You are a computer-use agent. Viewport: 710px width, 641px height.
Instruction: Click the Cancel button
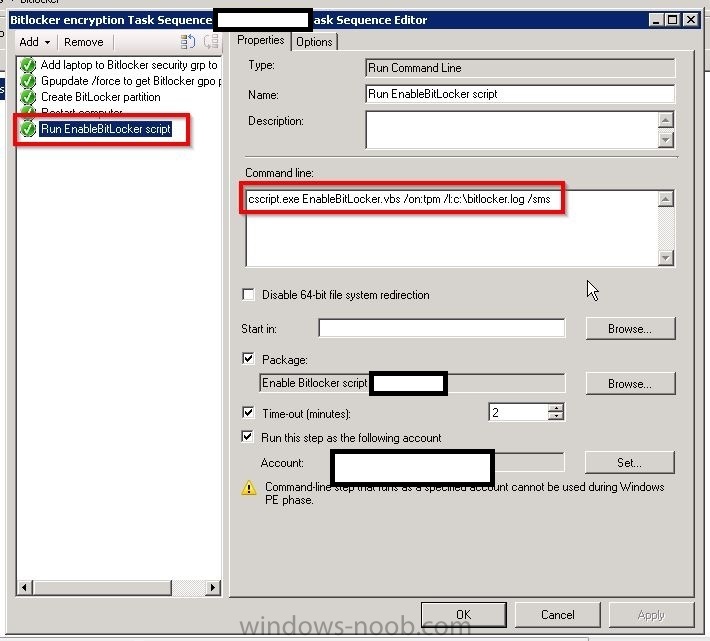point(557,615)
